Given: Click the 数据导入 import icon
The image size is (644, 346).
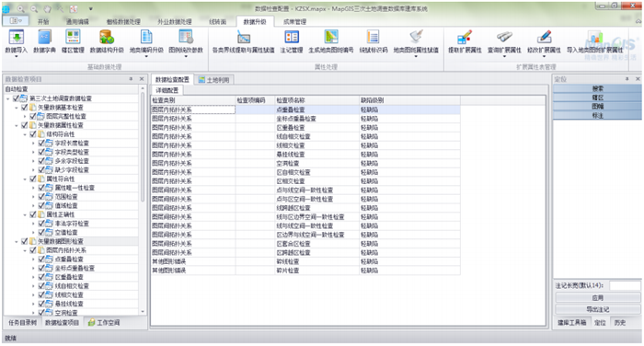Looking at the screenshot, I should [17, 38].
